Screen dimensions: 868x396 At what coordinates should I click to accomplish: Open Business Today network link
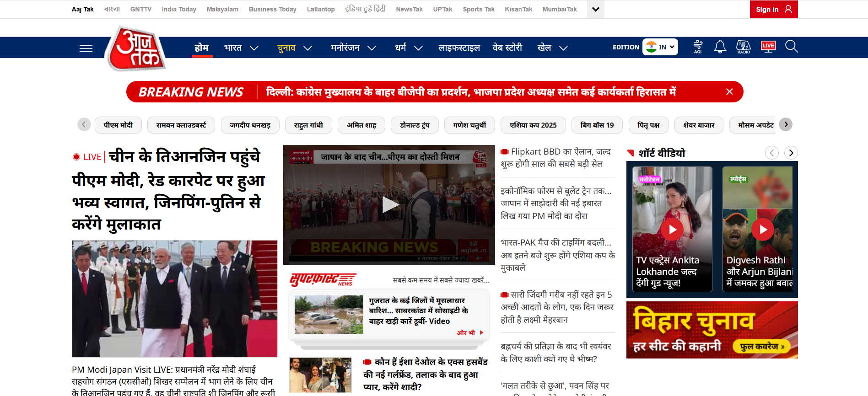tap(273, 9)
